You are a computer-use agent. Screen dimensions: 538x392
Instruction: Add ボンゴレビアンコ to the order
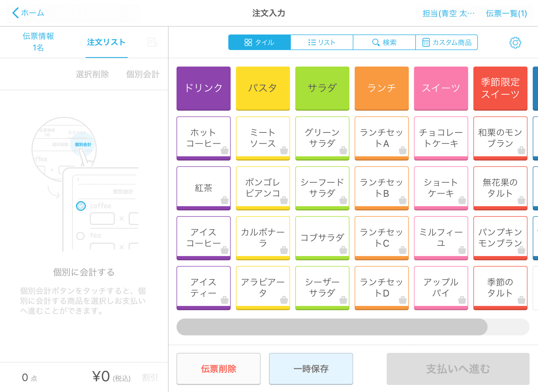pos(263,188)
